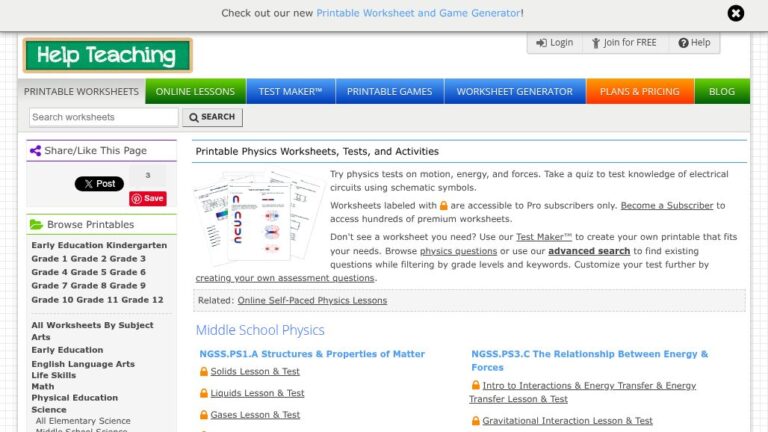The height and width of the screenshot is (432, 768).
Task: Open Math subject worksheets
Action: pos(43,387)
